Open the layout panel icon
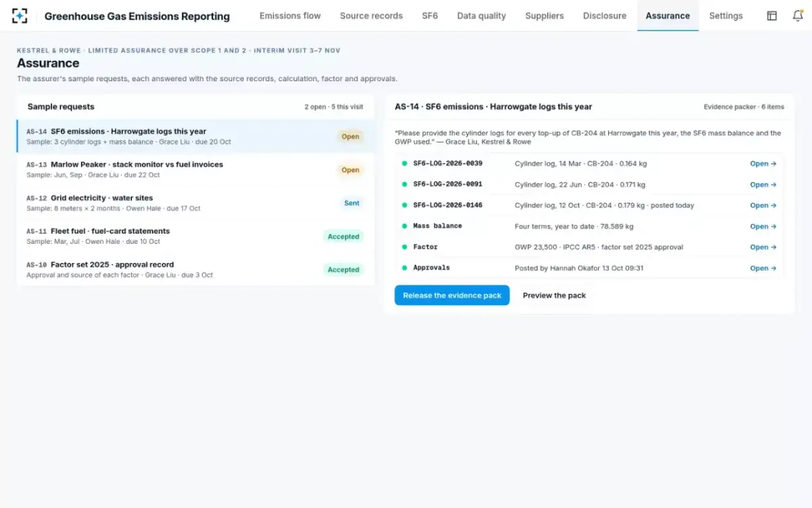 771,16
